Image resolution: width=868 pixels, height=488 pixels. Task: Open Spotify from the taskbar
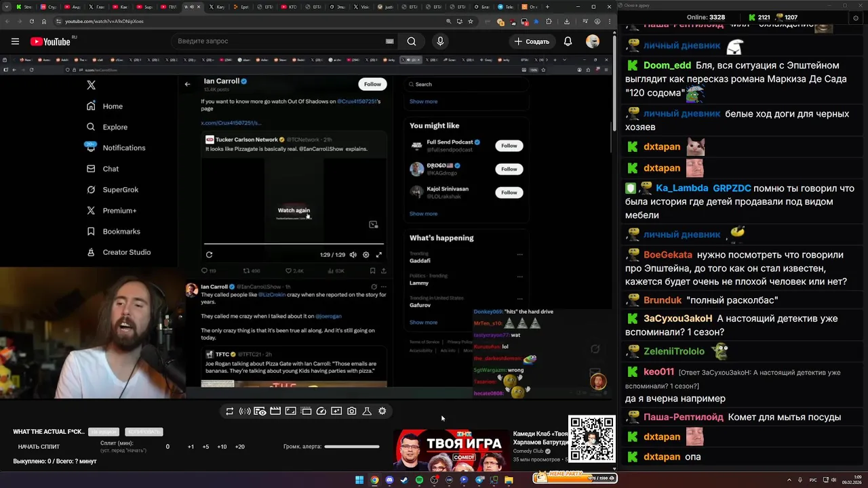(x=419, y=480)
